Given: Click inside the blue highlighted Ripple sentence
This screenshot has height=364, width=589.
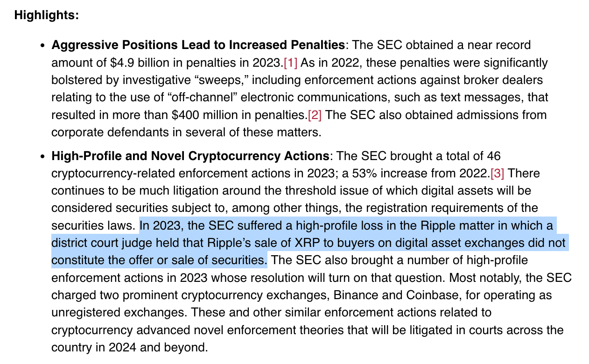Looking at the screenshot, I should click(308, 243).
